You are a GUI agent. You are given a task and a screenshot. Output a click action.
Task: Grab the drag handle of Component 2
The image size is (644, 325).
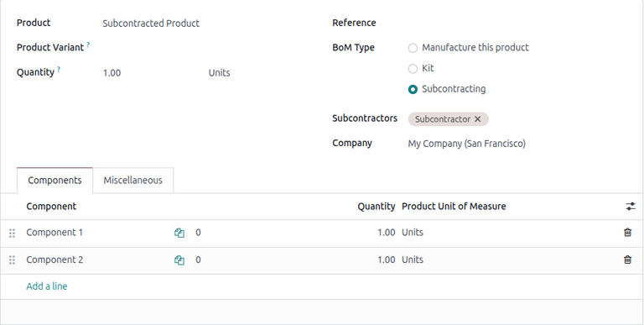click(x=12, y=260)
